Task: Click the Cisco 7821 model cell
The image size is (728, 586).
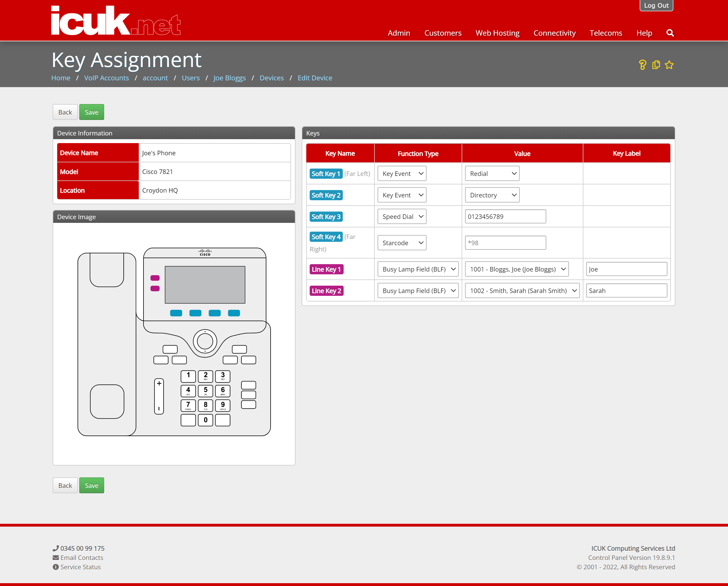Action: (x=215, y=171)
